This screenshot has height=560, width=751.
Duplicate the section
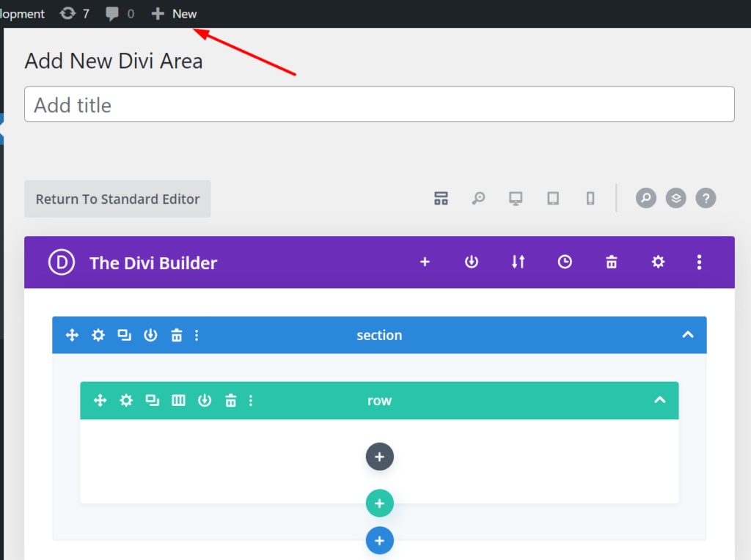(125, 335)
